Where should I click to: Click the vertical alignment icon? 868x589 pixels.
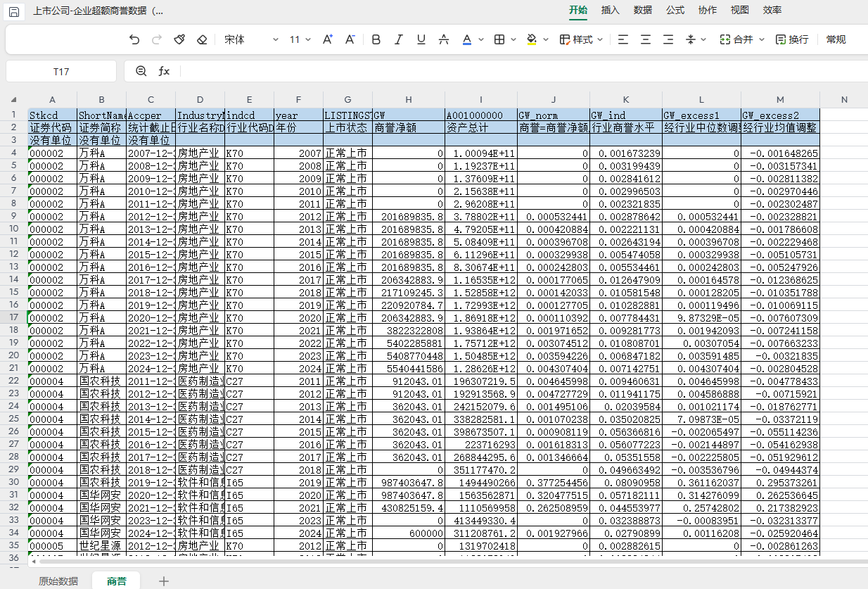[691, 39]
